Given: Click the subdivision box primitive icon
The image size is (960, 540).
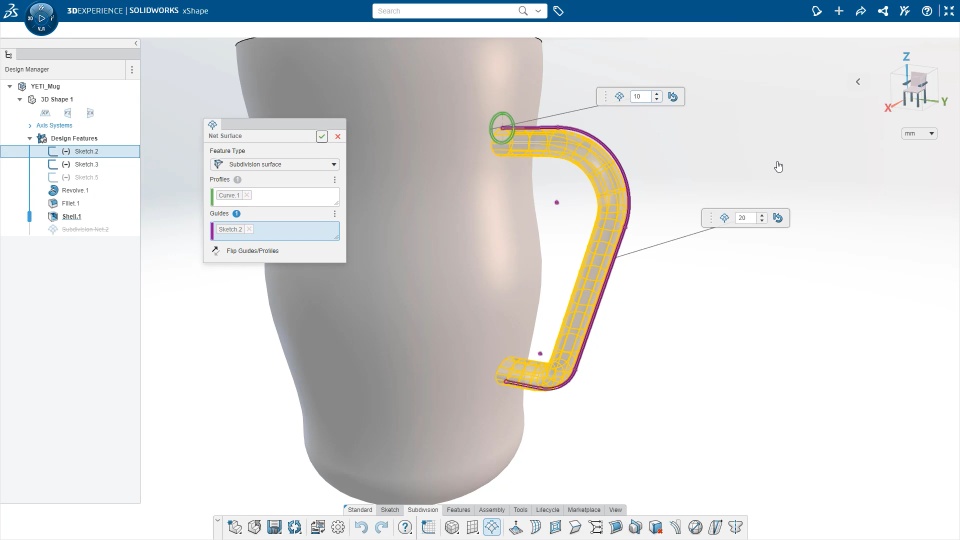Looking at the screenshot, I should [x=452, y=527].
